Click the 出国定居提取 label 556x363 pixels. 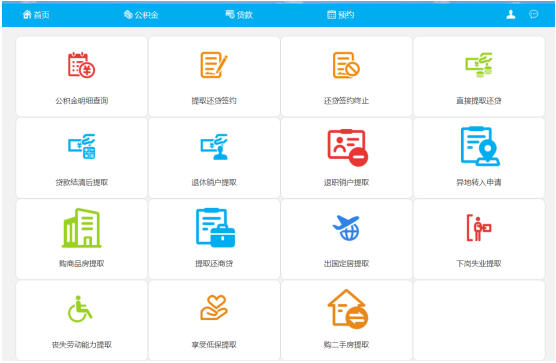click(346, 263)
